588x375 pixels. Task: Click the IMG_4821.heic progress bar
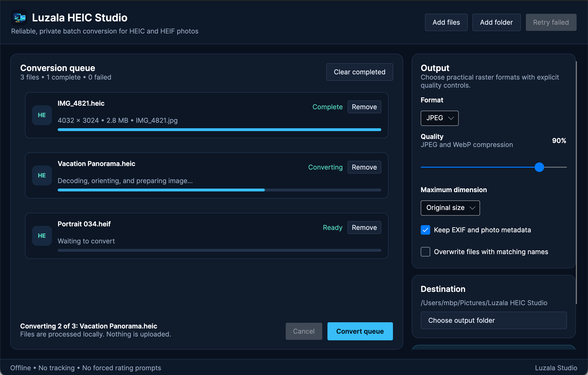219,130
